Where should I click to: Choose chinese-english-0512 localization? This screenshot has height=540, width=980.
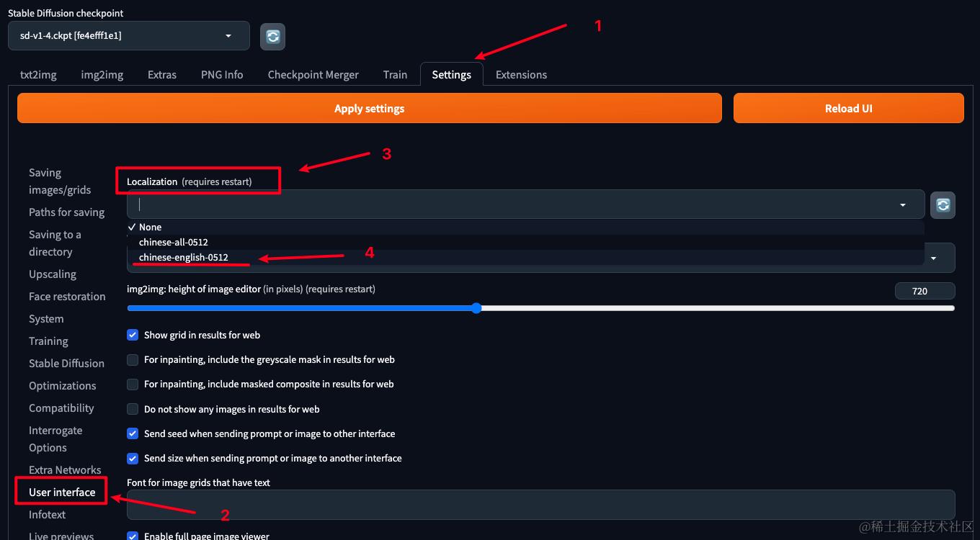(526, 257)
